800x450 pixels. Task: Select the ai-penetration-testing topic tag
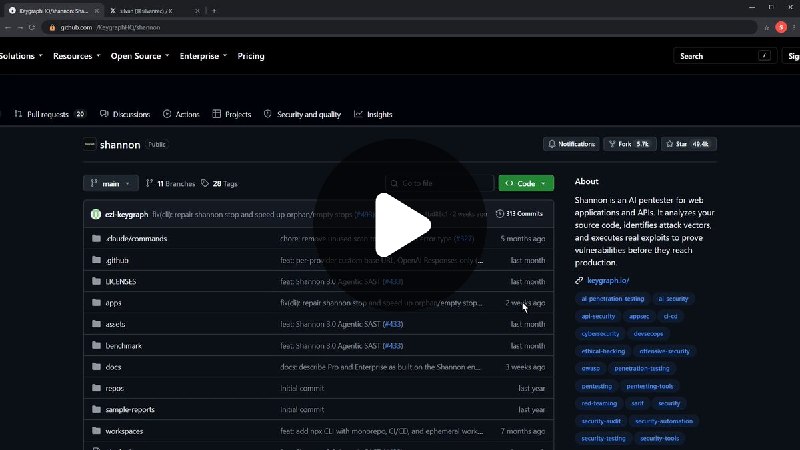click(x=613, y=299)
